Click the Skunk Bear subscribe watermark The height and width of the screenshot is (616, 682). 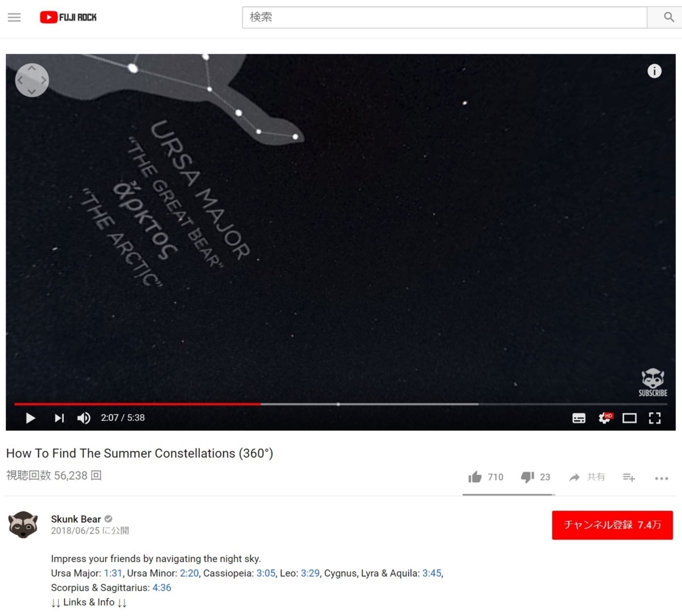click(653, 382)
